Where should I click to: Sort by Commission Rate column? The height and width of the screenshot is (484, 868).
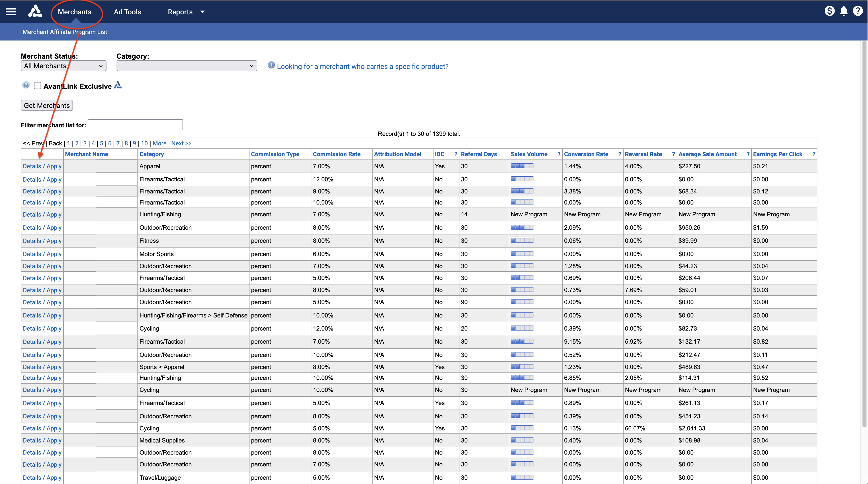[x=337, y=154]
